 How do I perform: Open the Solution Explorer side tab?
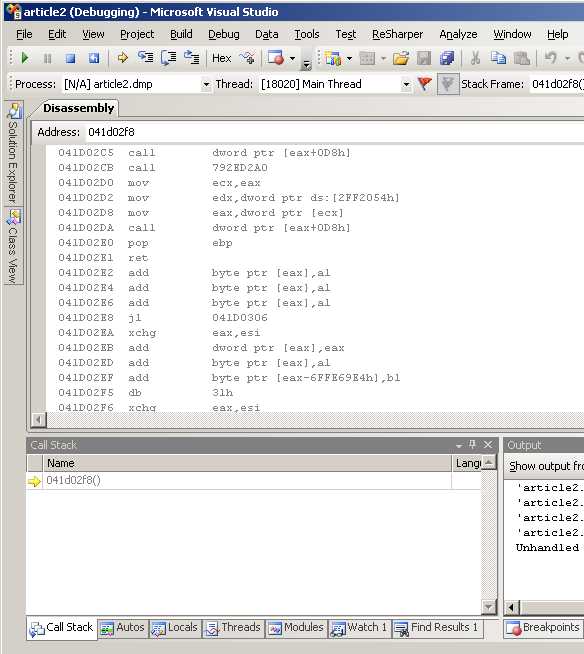click(x=13, y=153)
